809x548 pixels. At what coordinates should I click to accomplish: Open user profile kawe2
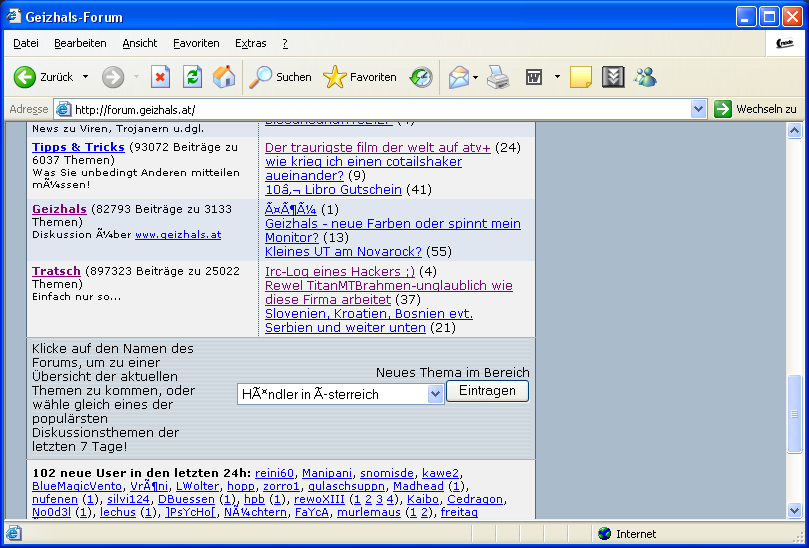441,473
